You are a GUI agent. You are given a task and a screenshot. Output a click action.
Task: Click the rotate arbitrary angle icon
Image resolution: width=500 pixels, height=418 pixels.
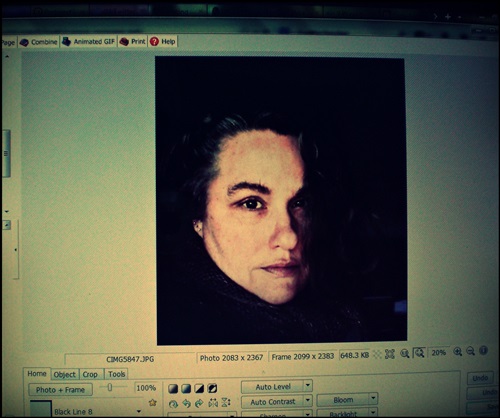point(173,404)
